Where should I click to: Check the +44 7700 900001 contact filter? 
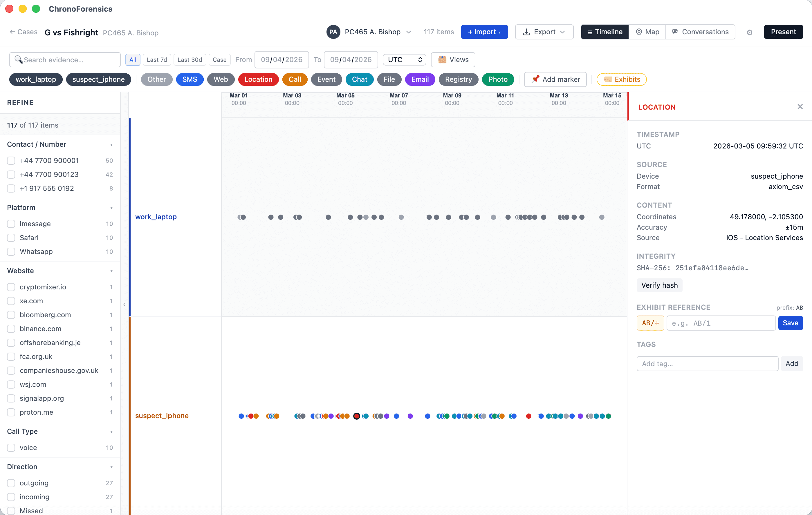click(x=11, y=160)
